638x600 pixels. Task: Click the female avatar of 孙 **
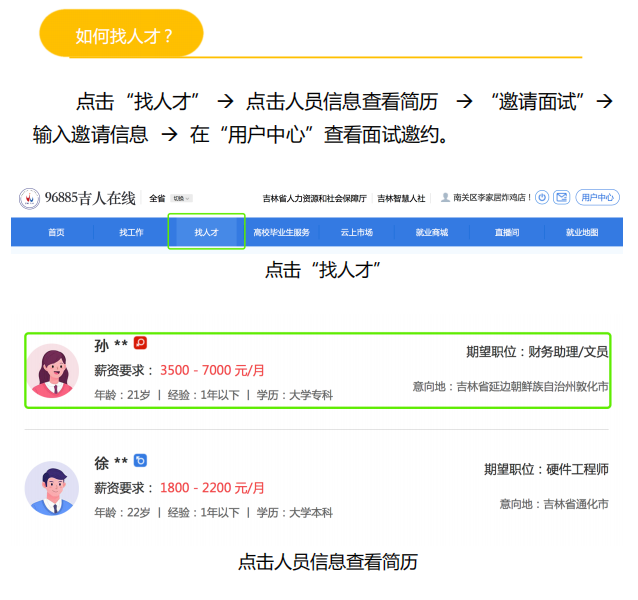click(52, 371)
